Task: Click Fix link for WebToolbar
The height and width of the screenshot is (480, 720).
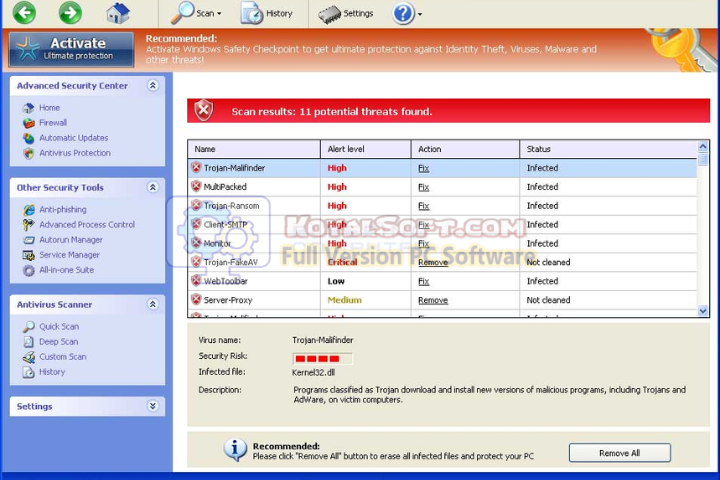Action: tap(423, 281)
